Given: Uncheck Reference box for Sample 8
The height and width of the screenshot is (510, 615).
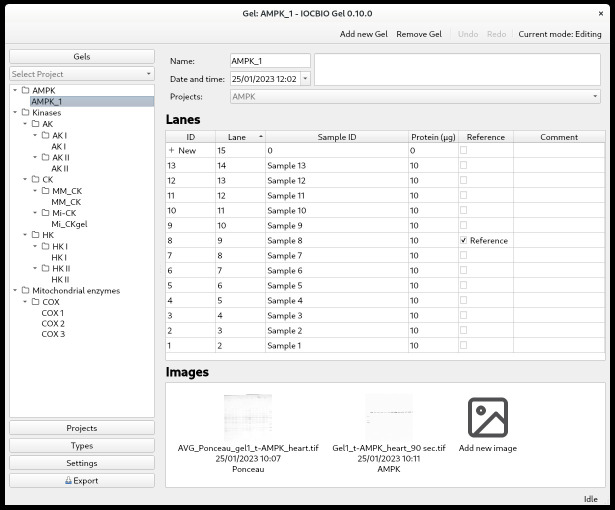Looking at the screenshot, I should pyautogui.click(x=464, y=240).
